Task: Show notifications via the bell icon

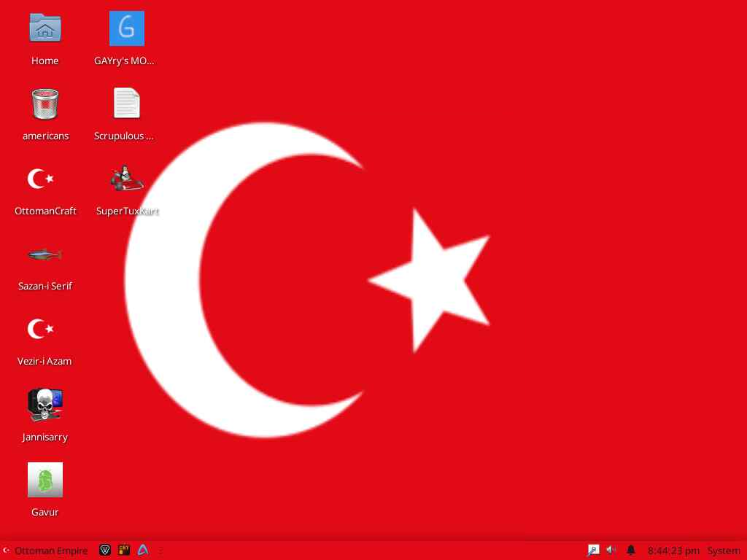Action: [x=631, y=551]
